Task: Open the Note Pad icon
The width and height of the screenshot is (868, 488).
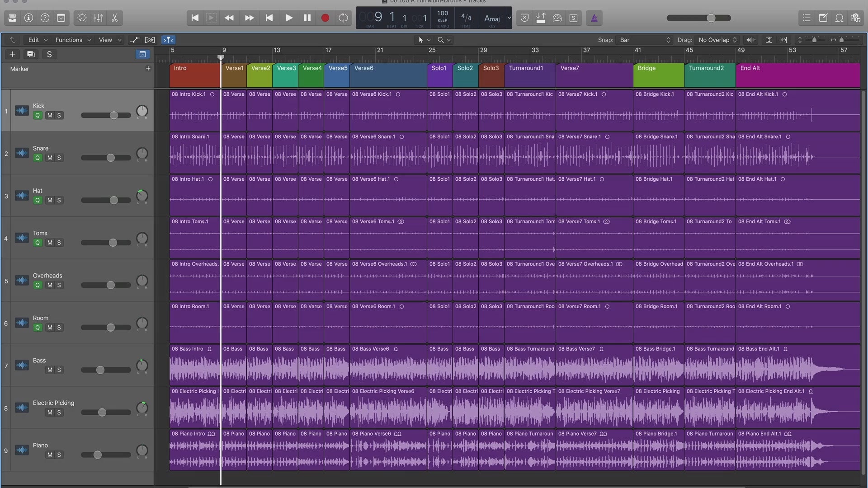Action: [823, 18]
